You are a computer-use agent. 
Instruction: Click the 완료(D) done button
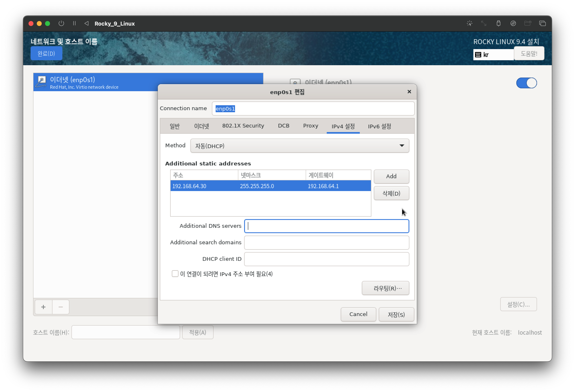point(46,53)
